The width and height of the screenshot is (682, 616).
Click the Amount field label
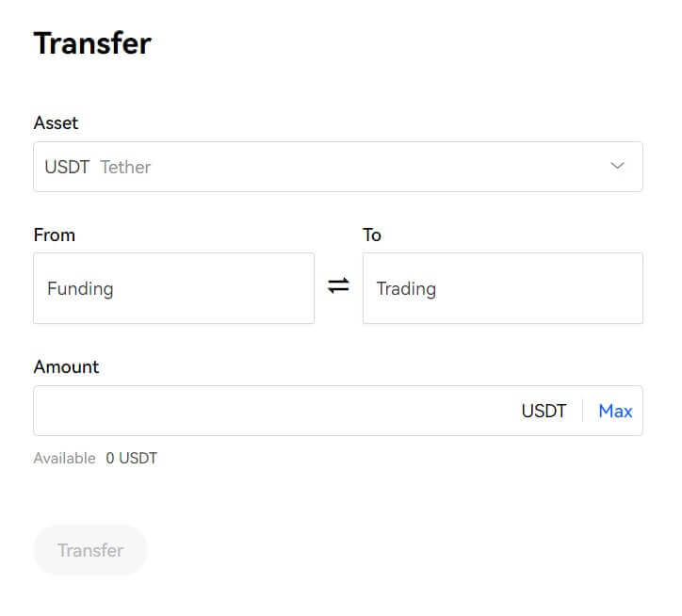click(x=66, y=366)
